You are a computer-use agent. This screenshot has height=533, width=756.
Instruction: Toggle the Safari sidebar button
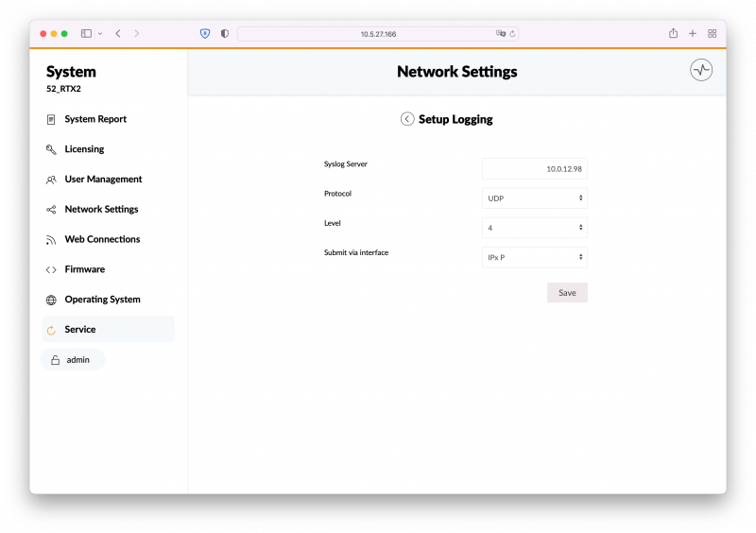pyautogui.click(x=86, y=34)
